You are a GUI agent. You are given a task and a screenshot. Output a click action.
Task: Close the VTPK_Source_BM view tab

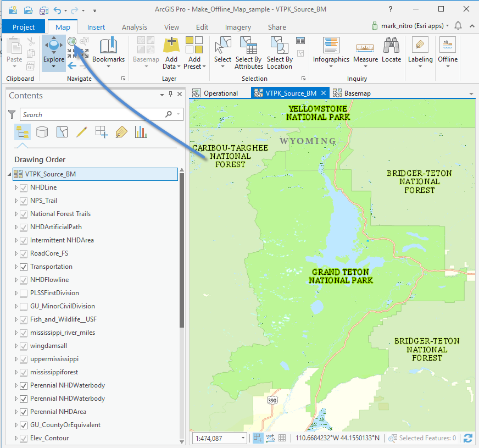click(324, 93)
